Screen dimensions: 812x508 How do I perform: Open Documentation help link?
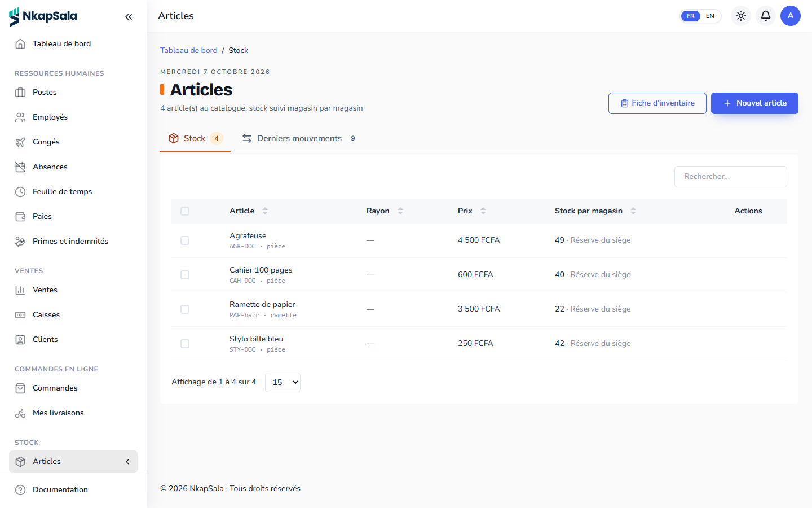73,489
